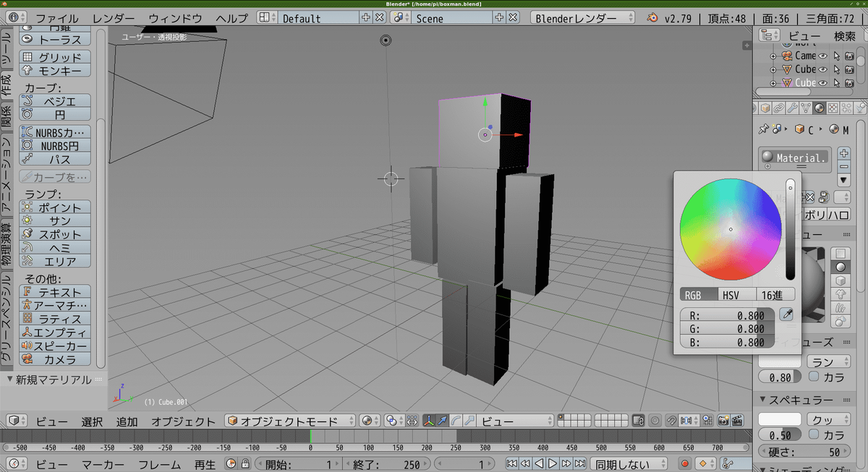Open the outliner Search menu (検索)
Image resolution: width=868 pixels, height=472 pixels.
[x=844, y=36]
